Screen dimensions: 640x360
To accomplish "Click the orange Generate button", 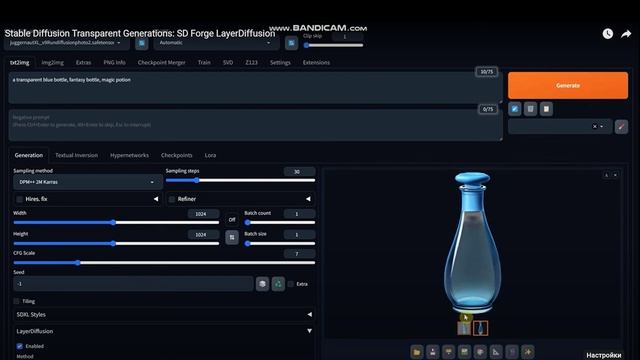I will point(568,86).
